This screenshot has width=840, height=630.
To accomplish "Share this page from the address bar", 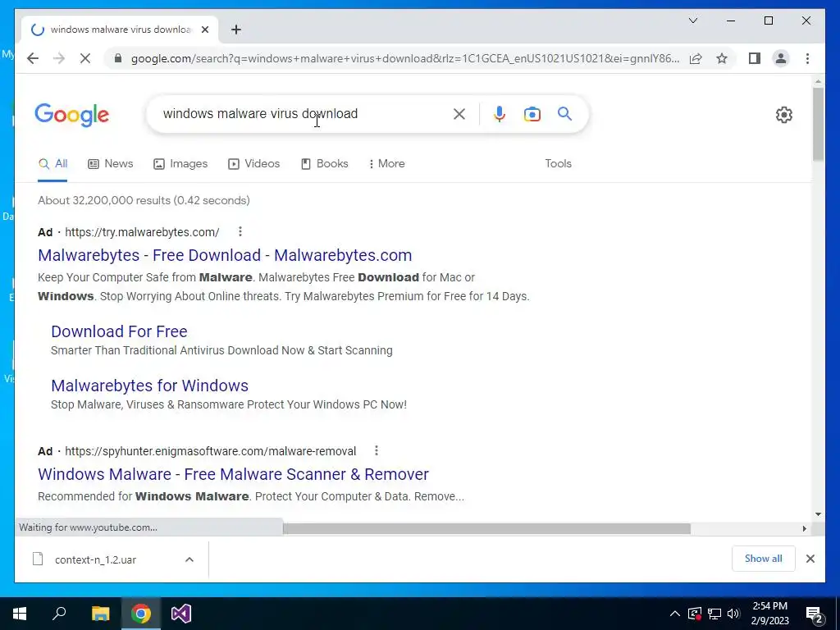I will [696, 58].
